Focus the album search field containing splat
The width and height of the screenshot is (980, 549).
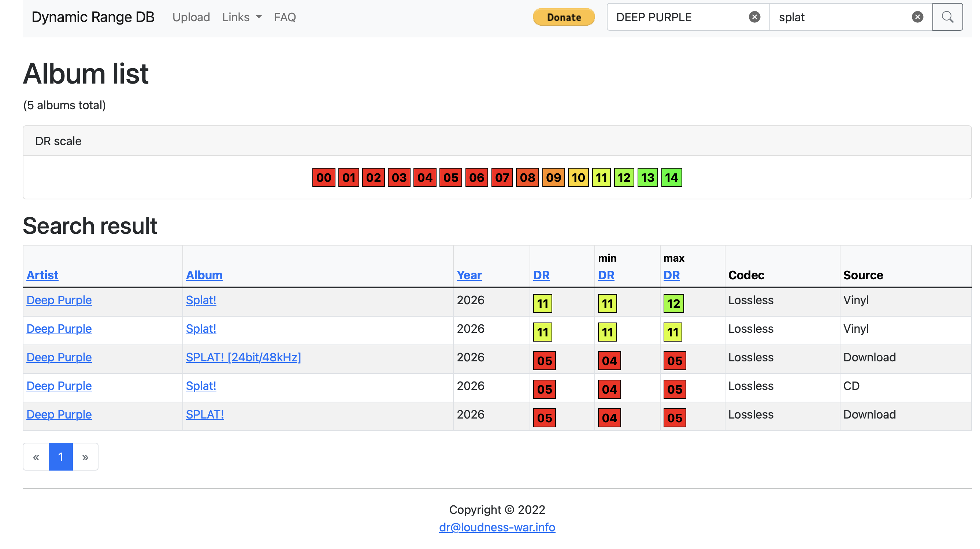click(841, 17)
